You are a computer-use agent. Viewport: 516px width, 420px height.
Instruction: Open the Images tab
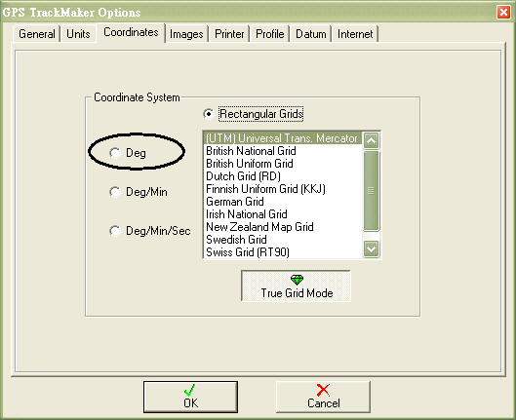(186, 34)
